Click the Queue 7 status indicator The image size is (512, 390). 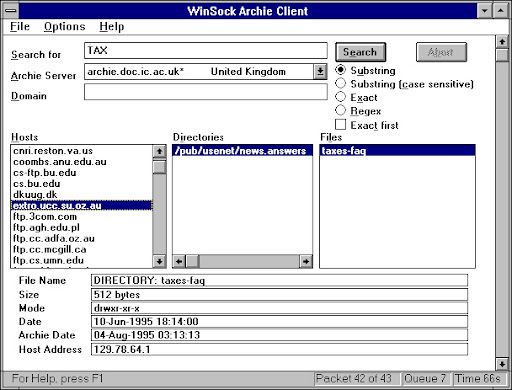point(426,378)
